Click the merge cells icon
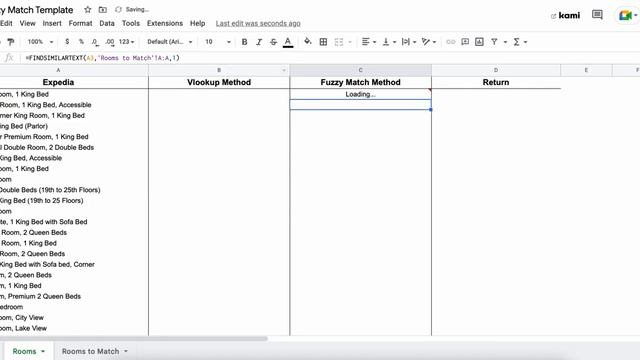 click(x=338, y=42)
